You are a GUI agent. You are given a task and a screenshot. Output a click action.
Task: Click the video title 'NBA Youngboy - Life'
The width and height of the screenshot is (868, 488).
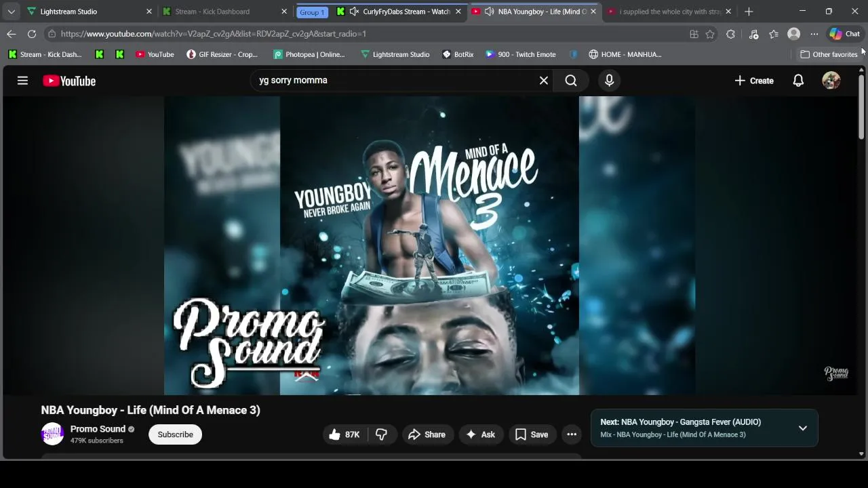151,410
